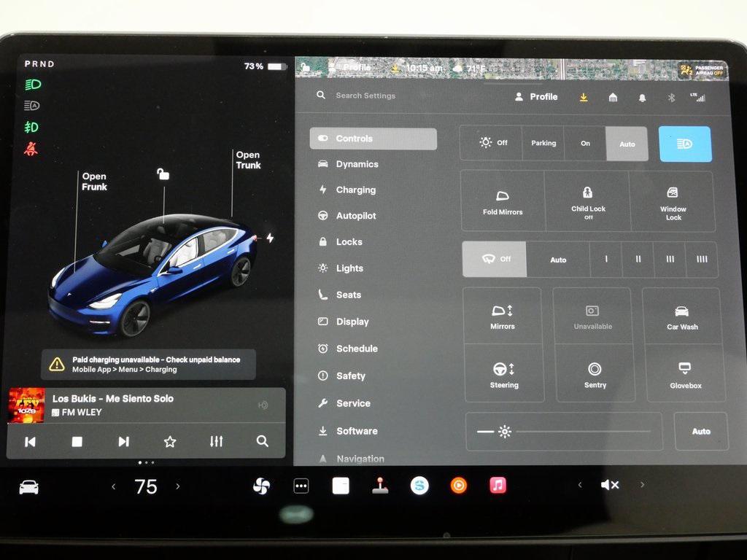This screenshot has width=747, height=560.
Task: Enable Window Lock
Action: click(673, 202)
